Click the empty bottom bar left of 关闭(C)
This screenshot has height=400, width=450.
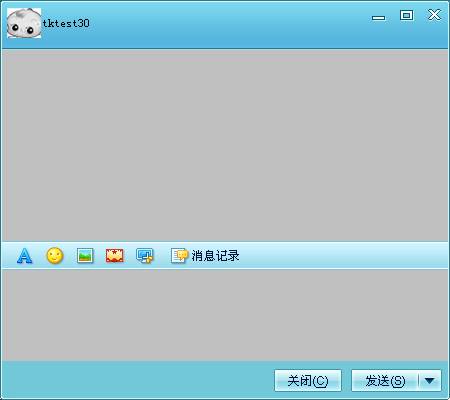coord(137,380)
